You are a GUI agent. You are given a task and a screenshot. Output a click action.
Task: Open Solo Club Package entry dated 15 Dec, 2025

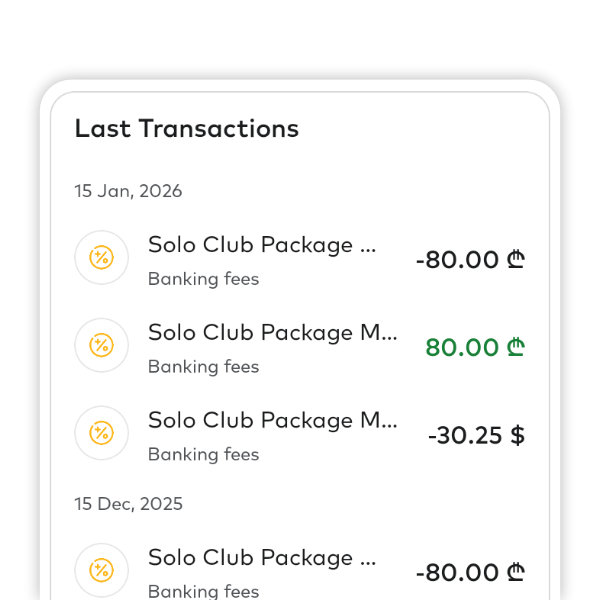pos(262,557)
